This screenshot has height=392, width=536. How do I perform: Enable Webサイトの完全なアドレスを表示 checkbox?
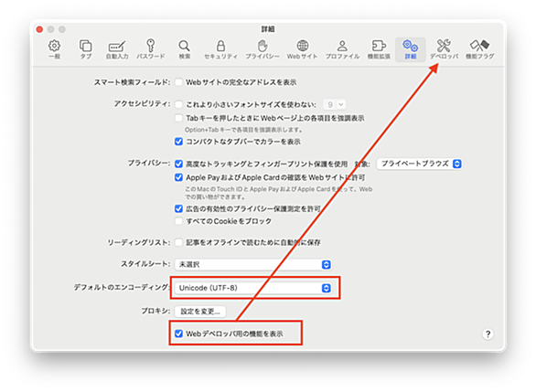click(x=178, y=82)
